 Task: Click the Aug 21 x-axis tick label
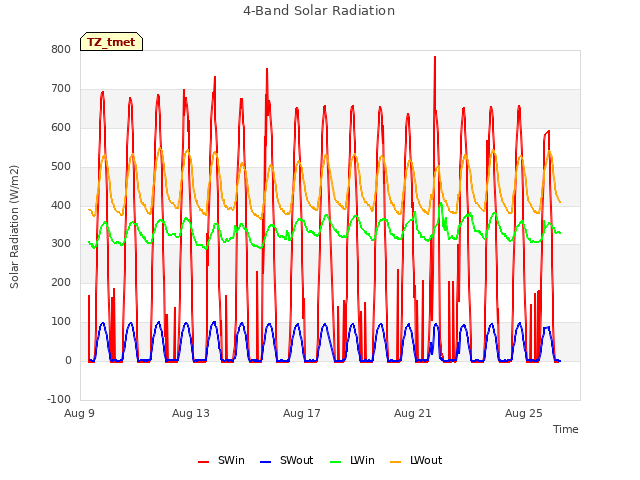413,413
